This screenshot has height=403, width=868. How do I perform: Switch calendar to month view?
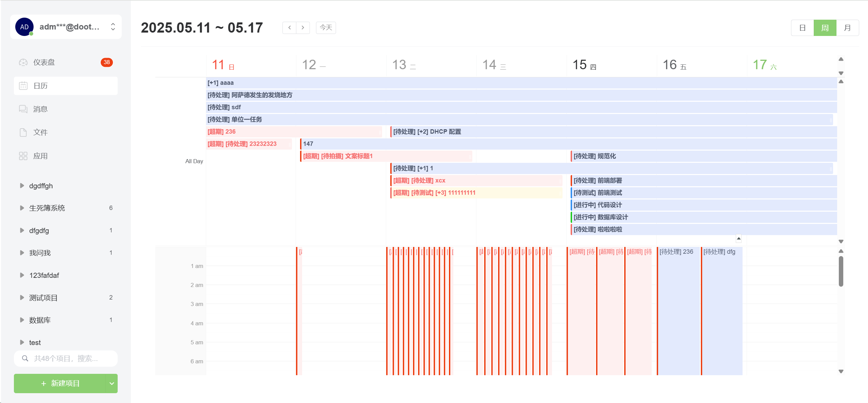pyautogui.click(x=847, y=28)
